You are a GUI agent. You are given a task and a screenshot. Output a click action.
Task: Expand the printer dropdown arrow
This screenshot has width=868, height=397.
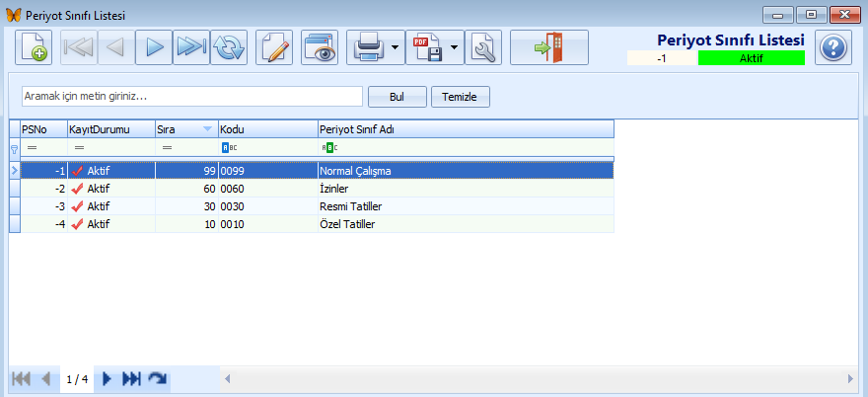(x=395, y=47)
